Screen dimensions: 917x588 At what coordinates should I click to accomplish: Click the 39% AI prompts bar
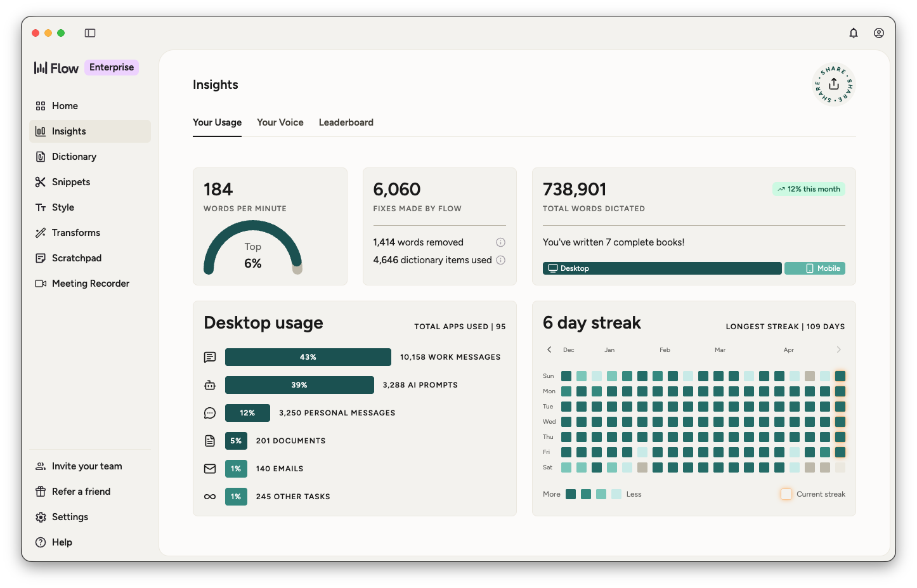299,385
